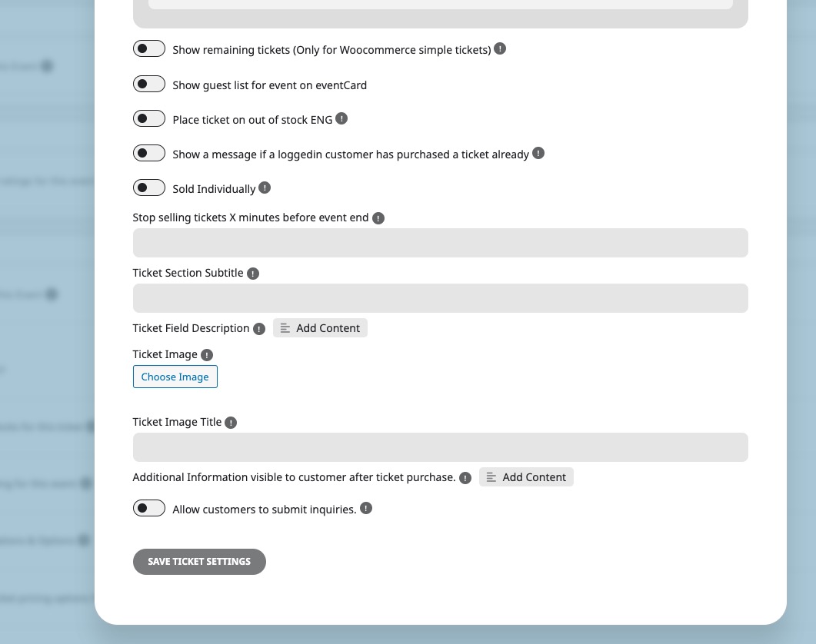Click Add Content for Additional Information
This screenshot has height=644, width=816.
coord(526,477)
